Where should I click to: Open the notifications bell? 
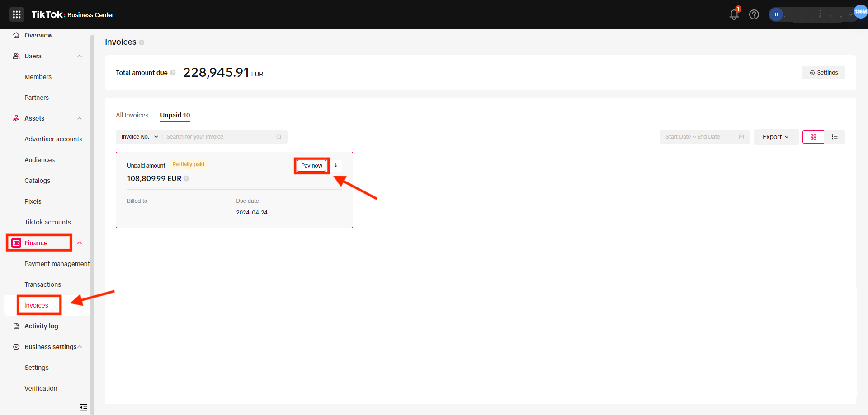tap(734, 14)
